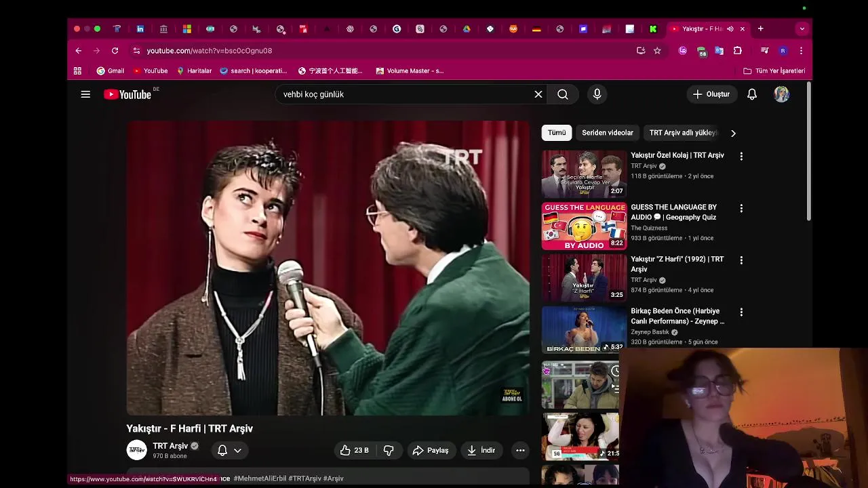Viewport: 868px width, 488px height.
Task: Click the install/cast icon in address bar
Action: pos(641,50)
